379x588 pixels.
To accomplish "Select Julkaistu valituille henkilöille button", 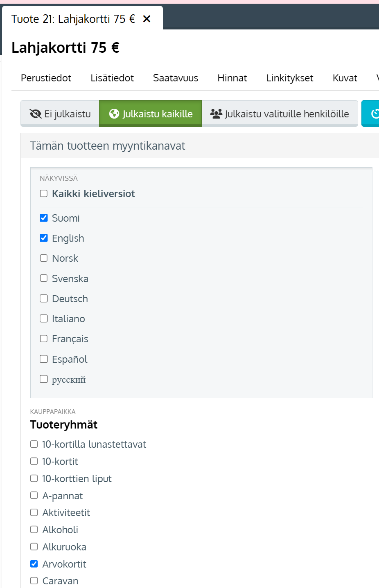I will (x=280, y=114).
